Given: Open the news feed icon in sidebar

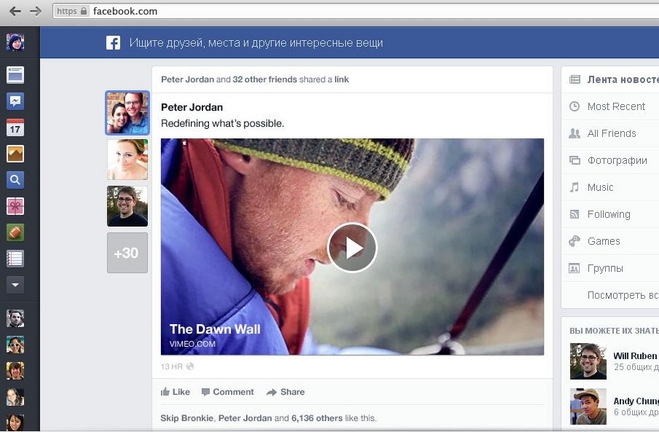Looking at the screenshot, I should (x=15, y=75).
